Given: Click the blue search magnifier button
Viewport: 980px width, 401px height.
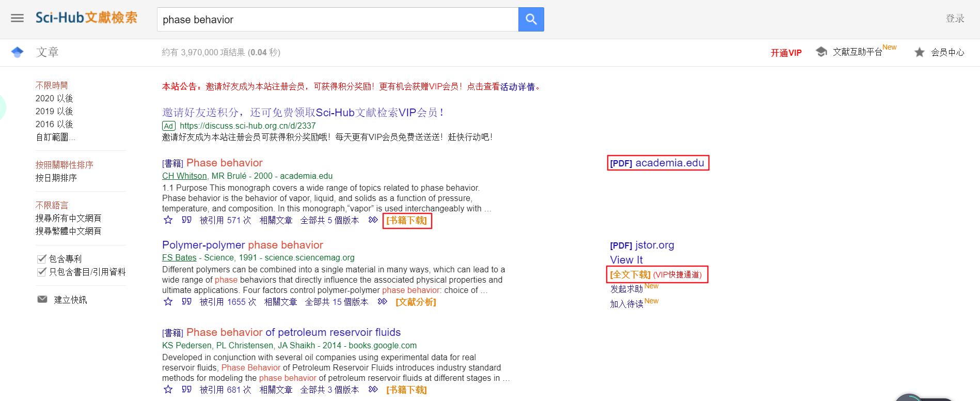Looking at the screenshot, I should [x=531, y=20].
